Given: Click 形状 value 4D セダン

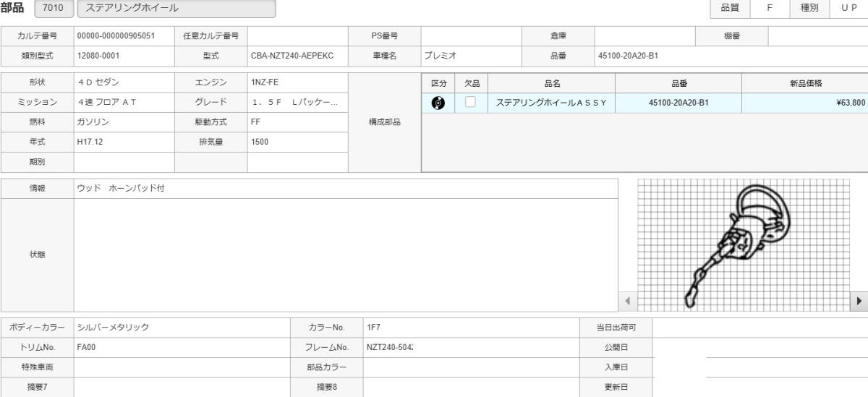Looking at the screenshot, I should [124, 82].
